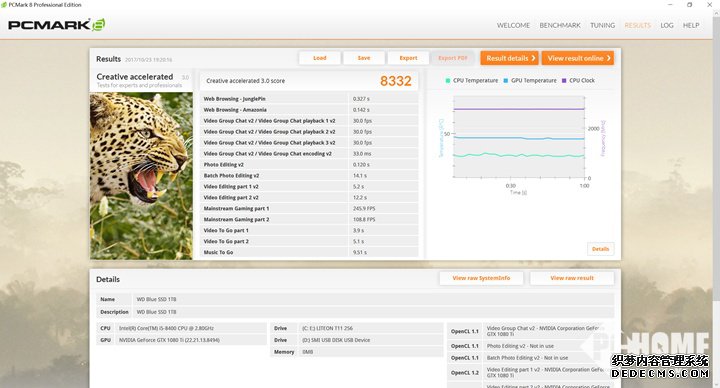
Task: Click the PCMark 8 title bar icon
Action: 4,5
